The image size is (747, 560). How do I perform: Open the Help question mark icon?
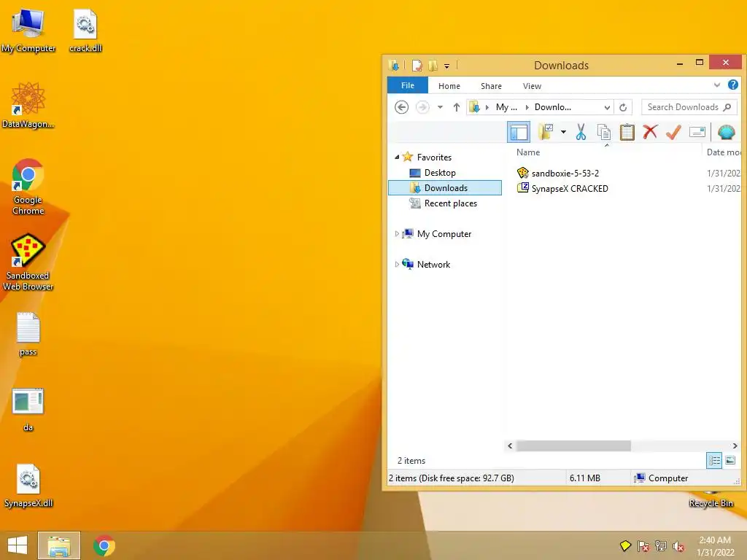(732, 85)
